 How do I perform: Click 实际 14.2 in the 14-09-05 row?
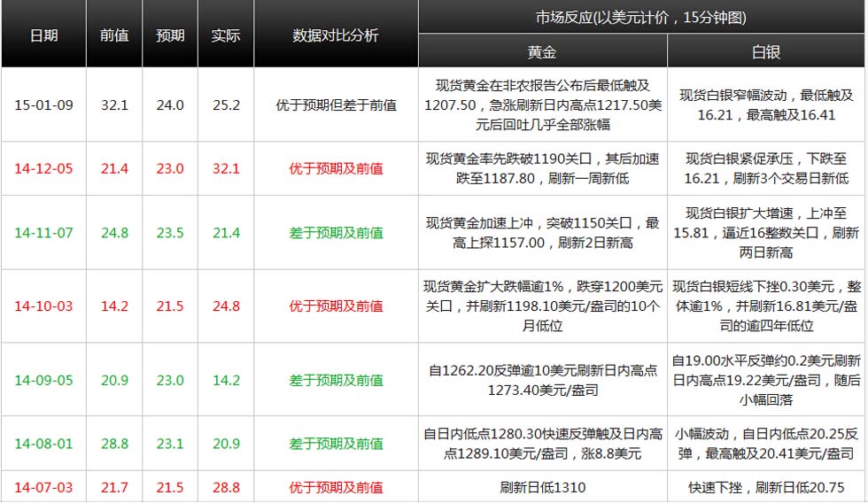point(226,380)
